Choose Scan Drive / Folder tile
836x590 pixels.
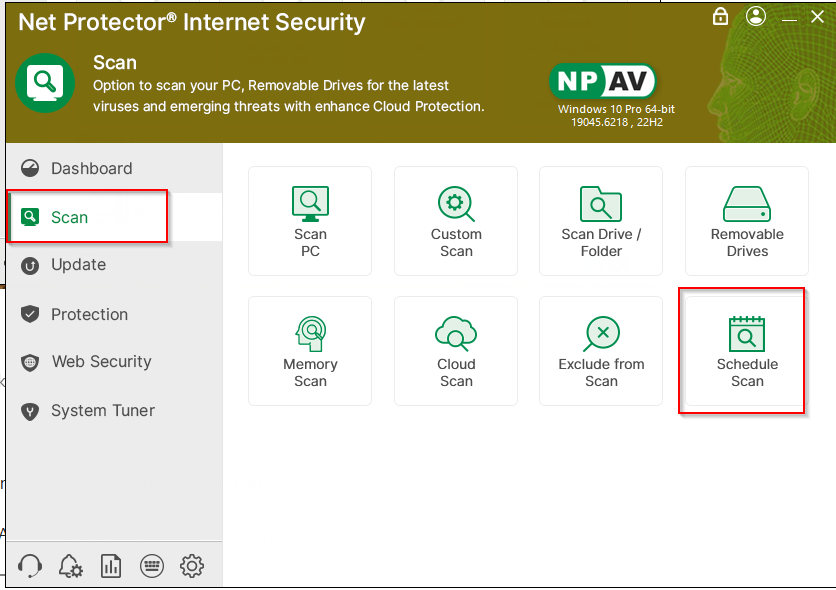click(x=601, y=221)
